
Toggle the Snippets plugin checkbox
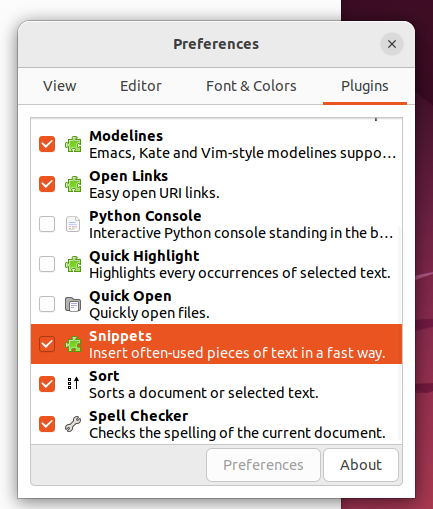coord(47,344)
